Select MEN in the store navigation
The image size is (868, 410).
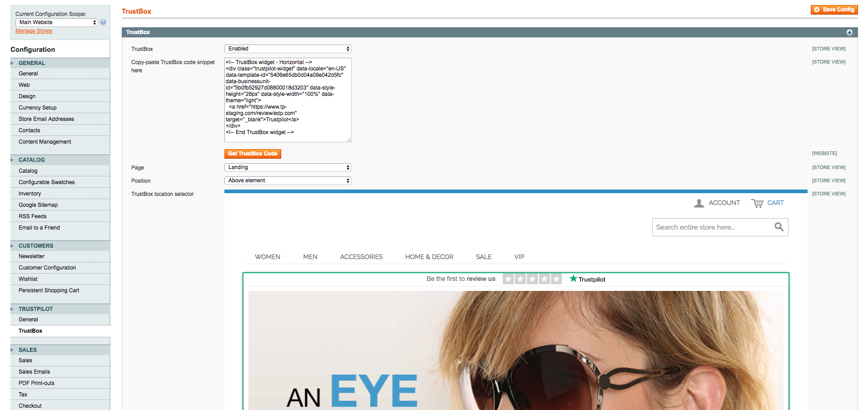310,257
